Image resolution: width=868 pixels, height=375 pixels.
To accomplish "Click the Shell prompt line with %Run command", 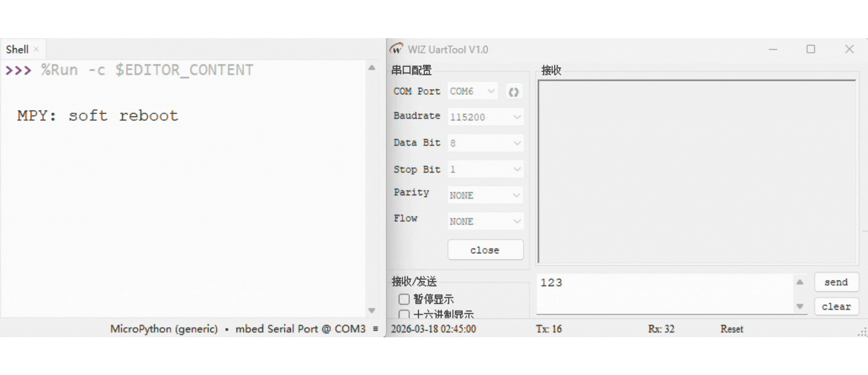I will point(129,70).
